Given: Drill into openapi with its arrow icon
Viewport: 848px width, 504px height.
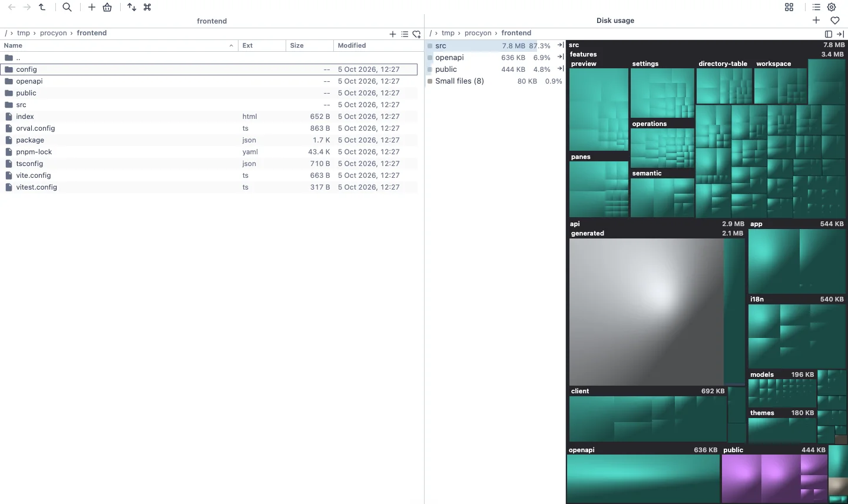Looking at the screenshot, I should (561, 57).
